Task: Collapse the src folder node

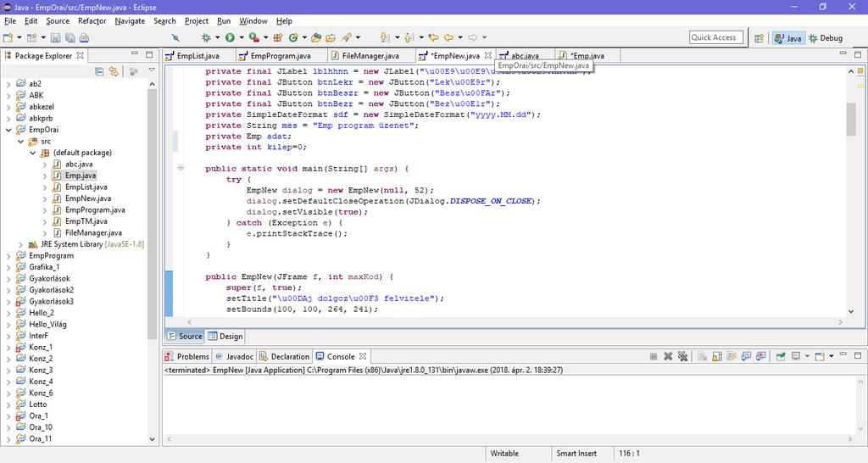Action: point(20,142)
